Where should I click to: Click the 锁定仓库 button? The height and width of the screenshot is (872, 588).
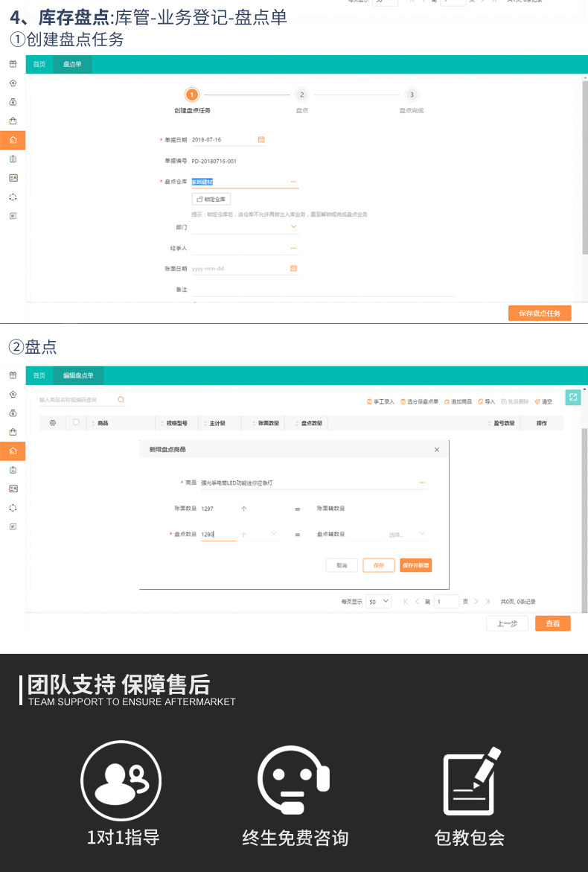tap(211, 199)
